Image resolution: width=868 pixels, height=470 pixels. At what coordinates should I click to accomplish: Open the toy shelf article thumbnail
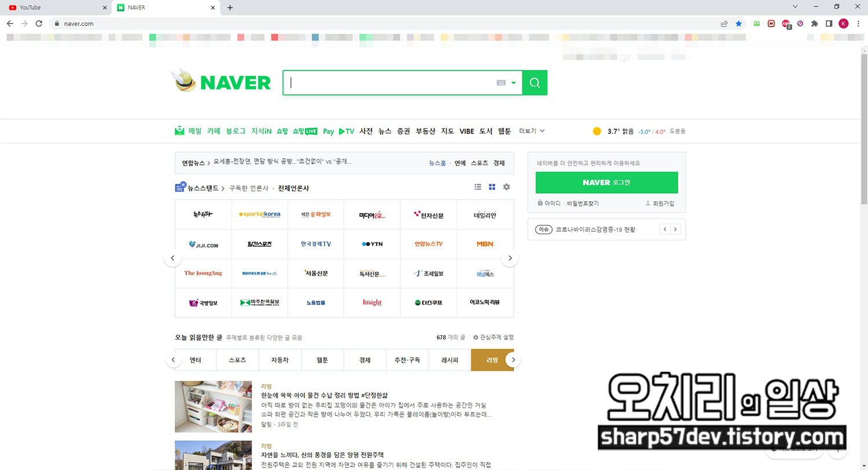pos(214,406)
